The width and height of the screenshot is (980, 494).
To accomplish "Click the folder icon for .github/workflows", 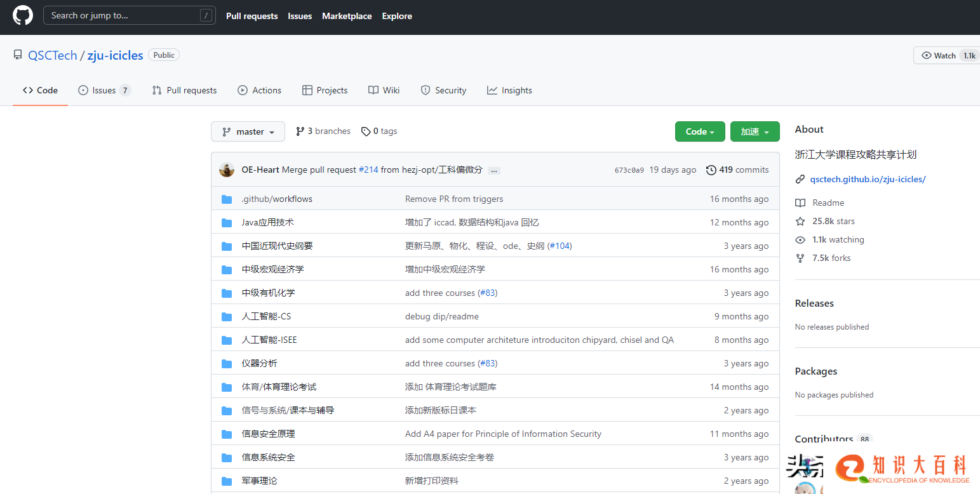I will coord(227,199).
